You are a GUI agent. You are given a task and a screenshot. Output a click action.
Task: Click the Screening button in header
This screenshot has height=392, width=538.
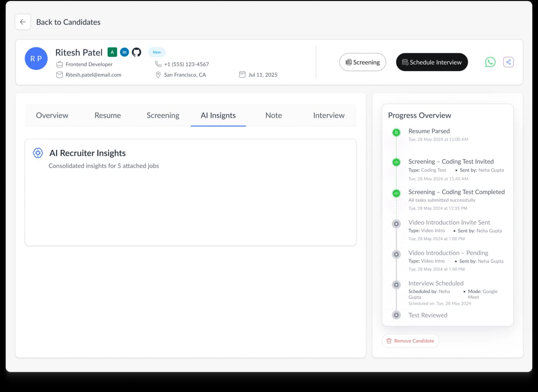point(362,62)
